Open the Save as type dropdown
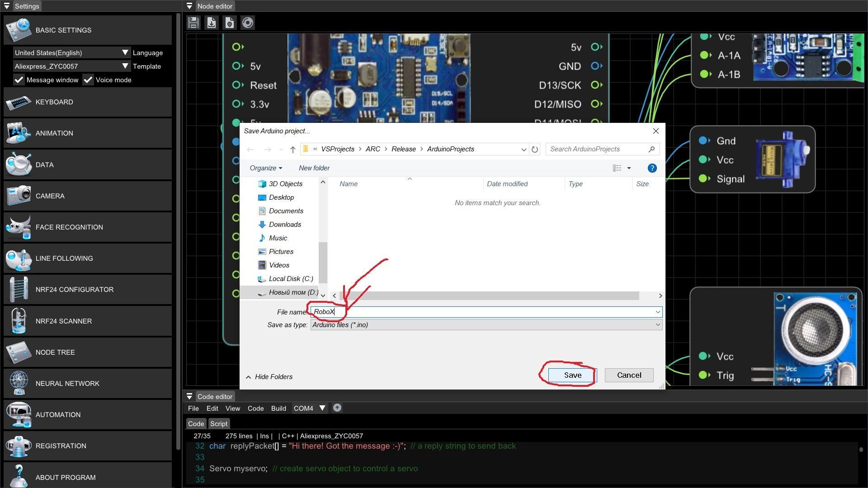This screenshot has width=868, height=488. (x=658, y=324)
